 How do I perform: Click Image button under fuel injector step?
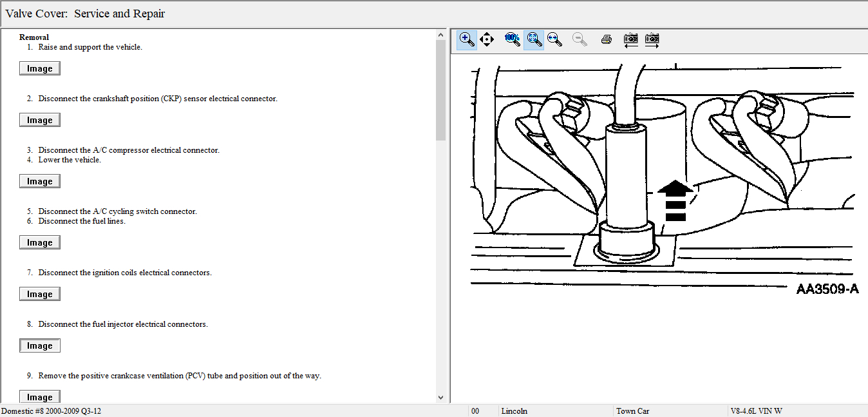pos(40,346)
